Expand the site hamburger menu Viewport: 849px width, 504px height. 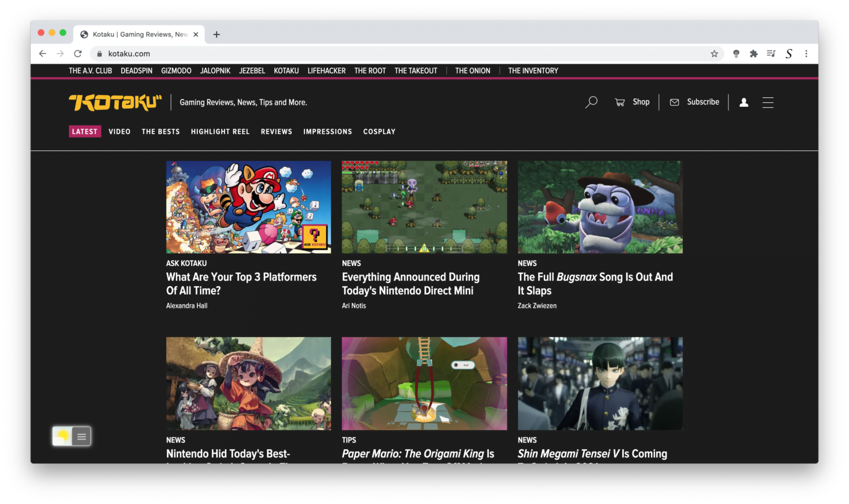click(768, 102)
